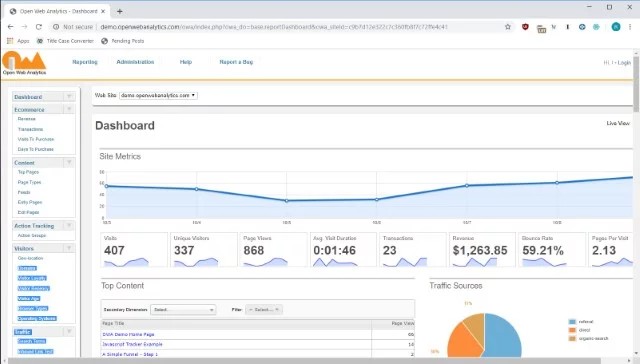The height and width of the screenshot is (364, 640).
Task: Click the direct legend color swatch
Action: (x=572, y=330)
